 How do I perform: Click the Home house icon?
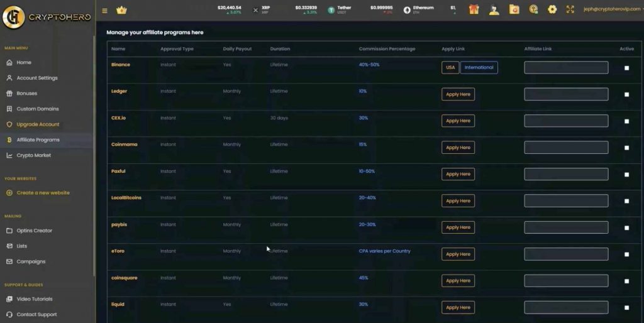(9, 62)
